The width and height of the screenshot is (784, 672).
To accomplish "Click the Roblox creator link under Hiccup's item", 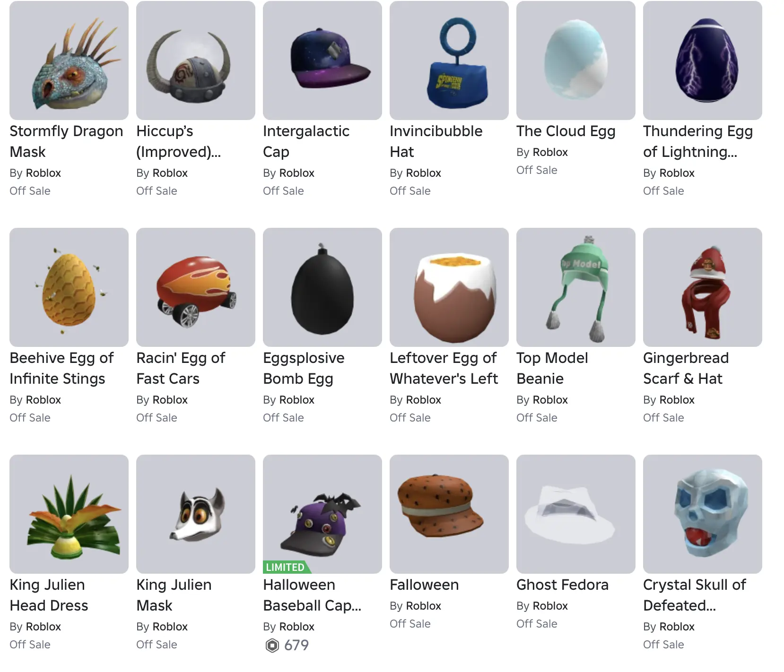I will [x=170, y=173].
